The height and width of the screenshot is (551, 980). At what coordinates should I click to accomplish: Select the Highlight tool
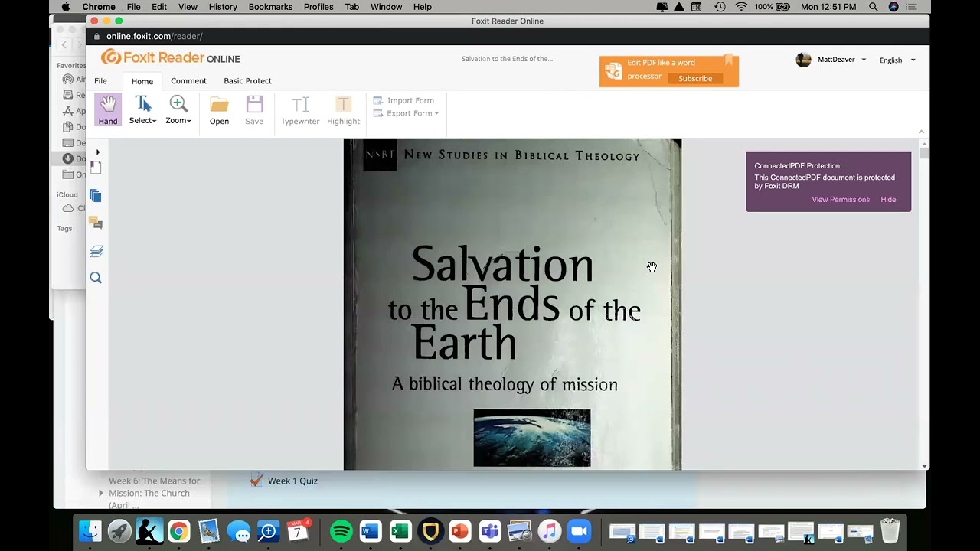click(343, 110)
